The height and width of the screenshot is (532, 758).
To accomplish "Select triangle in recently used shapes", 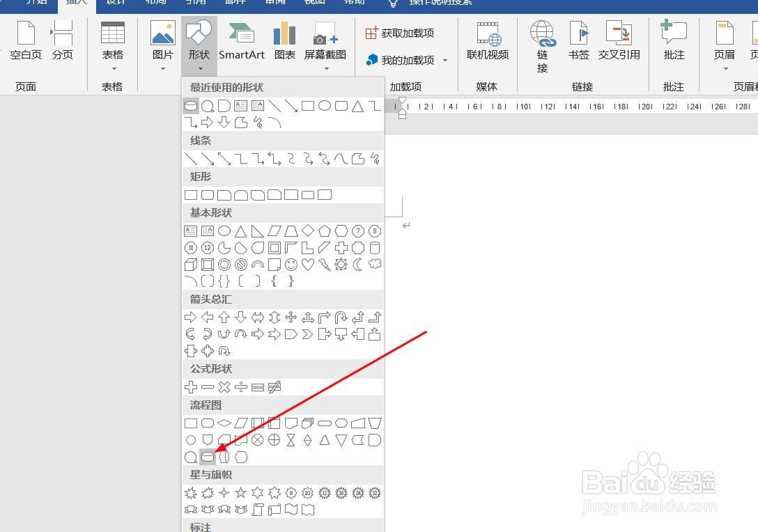I will (x=357, y=106).
